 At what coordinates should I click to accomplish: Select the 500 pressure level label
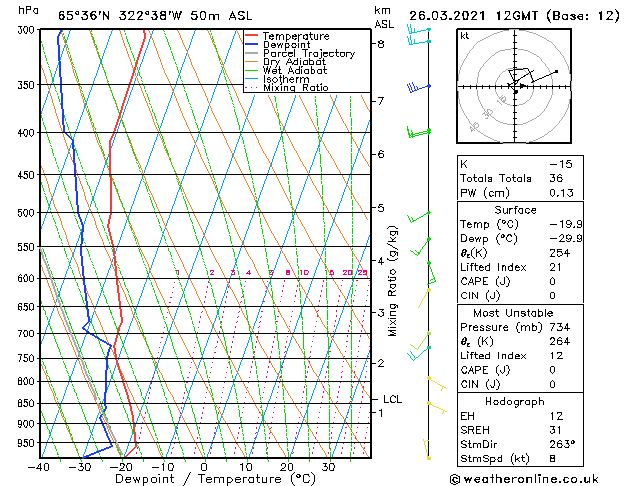(x=28, y=213)
